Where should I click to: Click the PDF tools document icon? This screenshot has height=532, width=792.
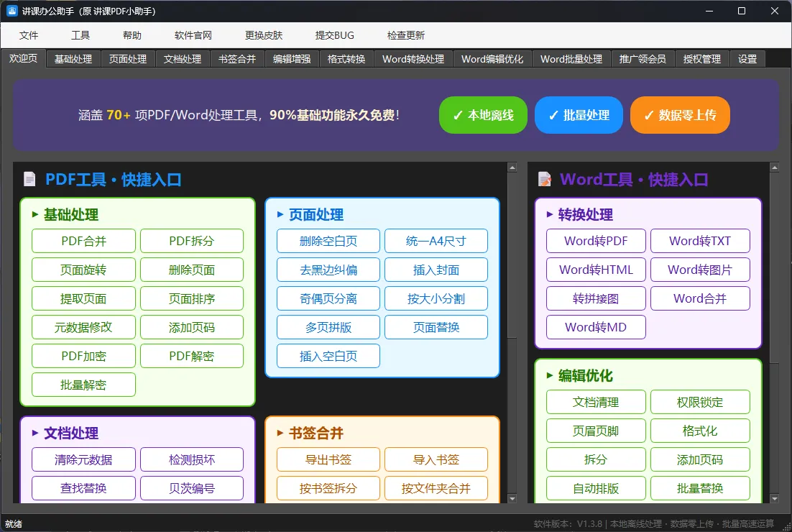click(x=29, y=179)
